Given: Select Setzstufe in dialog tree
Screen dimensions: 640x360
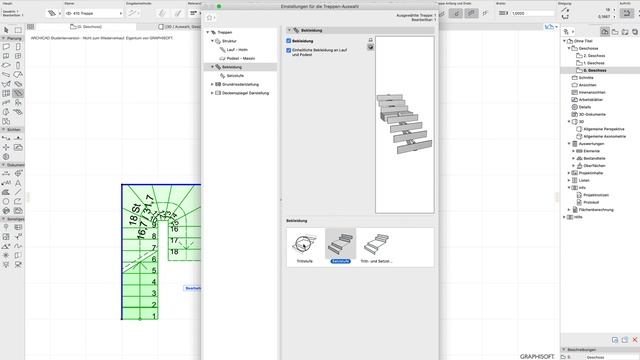Looking at the screenshot, I should click(x=235, y=76).
